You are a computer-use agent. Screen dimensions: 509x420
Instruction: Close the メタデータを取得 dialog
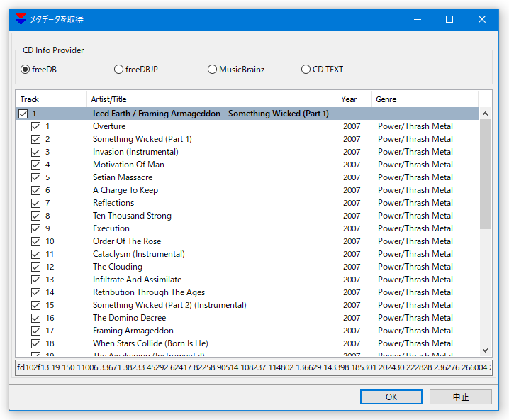[482, 19]
